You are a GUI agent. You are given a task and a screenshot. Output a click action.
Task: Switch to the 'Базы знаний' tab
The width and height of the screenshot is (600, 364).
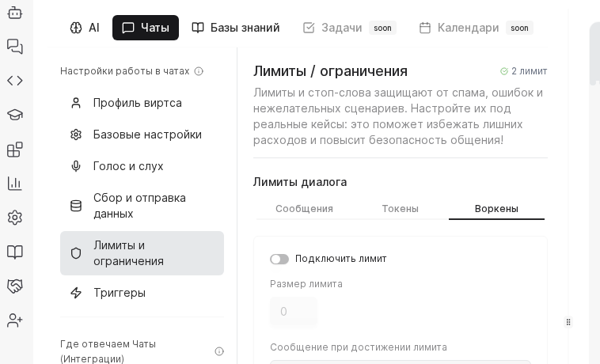coord(236,28)
